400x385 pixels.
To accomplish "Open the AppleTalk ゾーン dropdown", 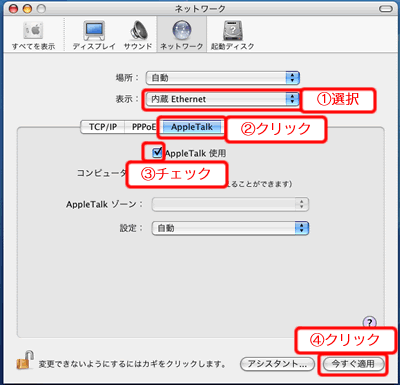I will point(230,204).
